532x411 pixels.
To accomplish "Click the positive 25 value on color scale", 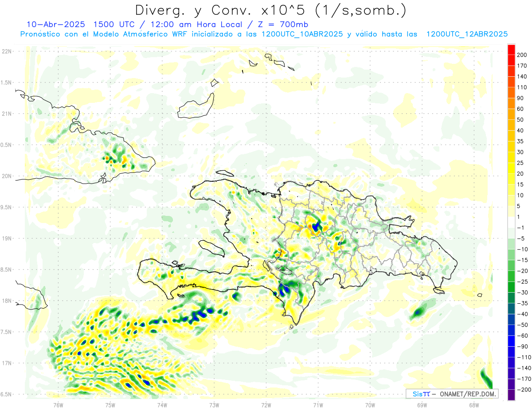I will [521, 163].
